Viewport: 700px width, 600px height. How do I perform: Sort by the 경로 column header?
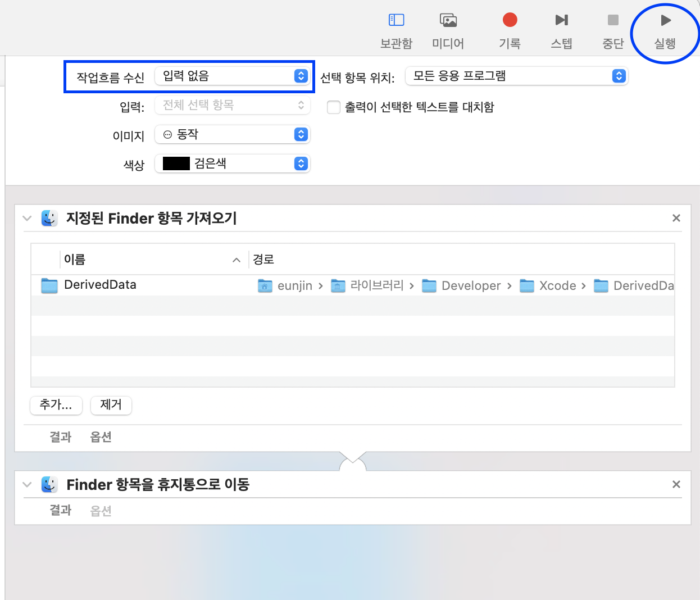(x=263, y=259)
